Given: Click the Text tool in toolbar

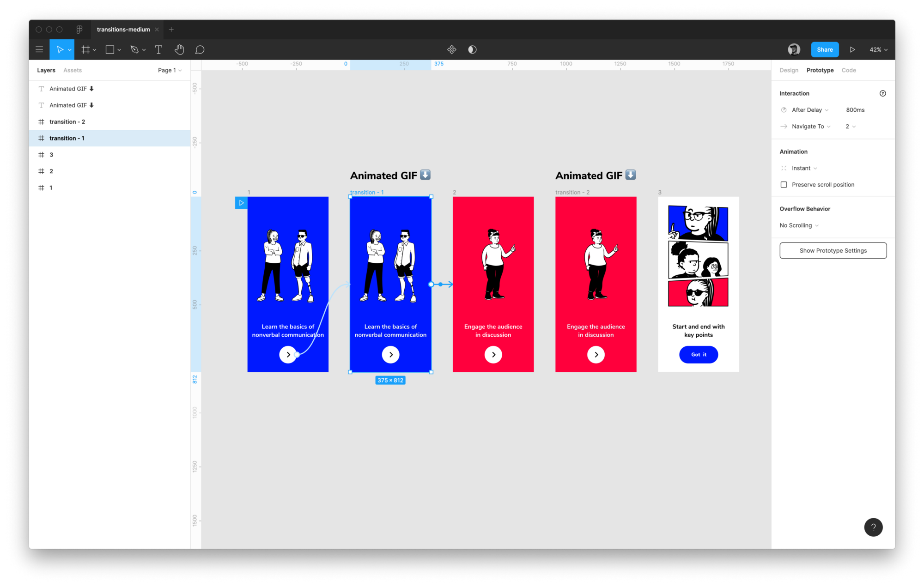Looking at the screenshot, I should coord(159,49).
